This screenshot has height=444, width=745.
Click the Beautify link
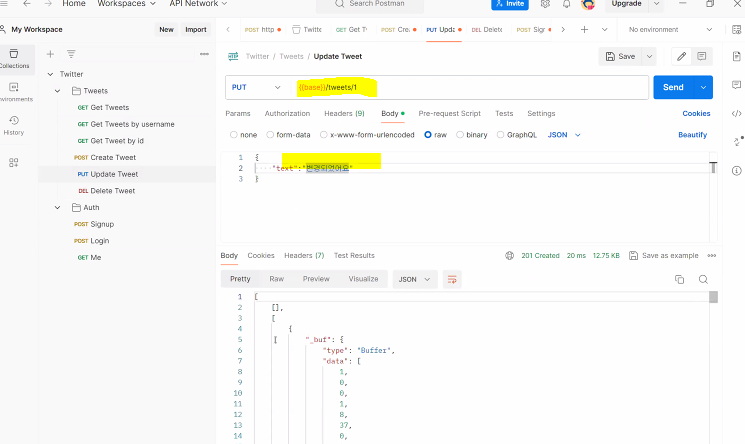[x=692, y=135]
